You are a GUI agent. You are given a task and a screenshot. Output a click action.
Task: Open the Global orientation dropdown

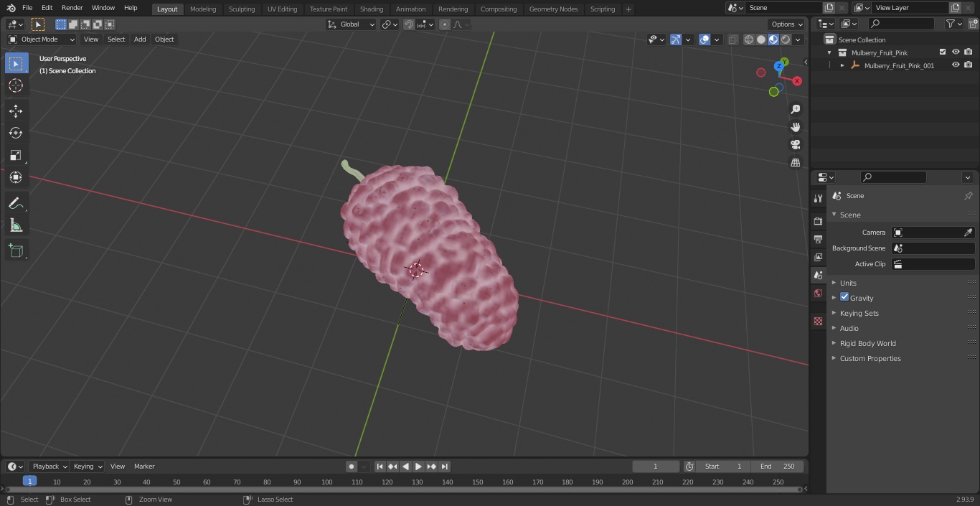click(352, 24)
